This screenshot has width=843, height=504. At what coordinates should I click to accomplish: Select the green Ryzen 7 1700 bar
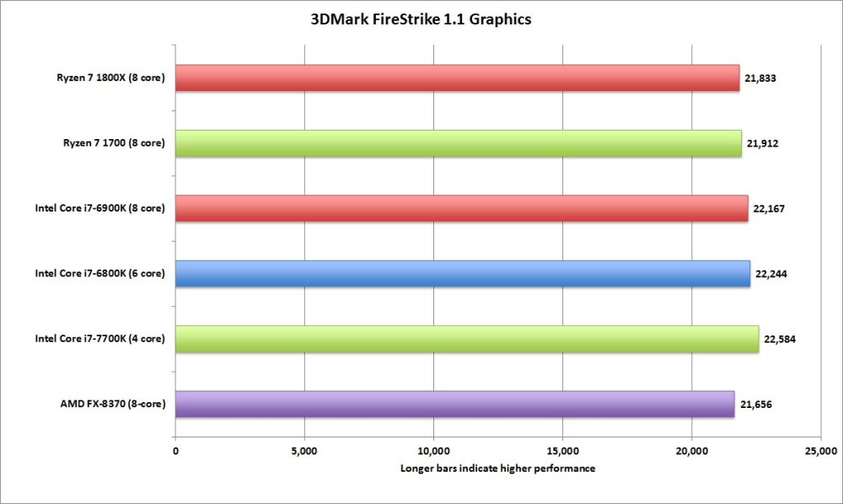point(459,143)
